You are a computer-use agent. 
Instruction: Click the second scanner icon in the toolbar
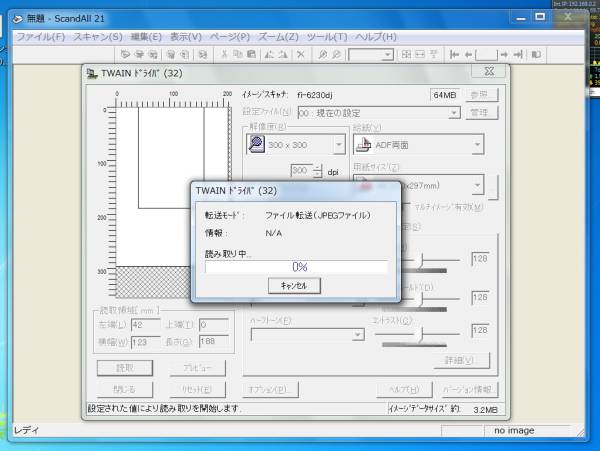point(139,54)
